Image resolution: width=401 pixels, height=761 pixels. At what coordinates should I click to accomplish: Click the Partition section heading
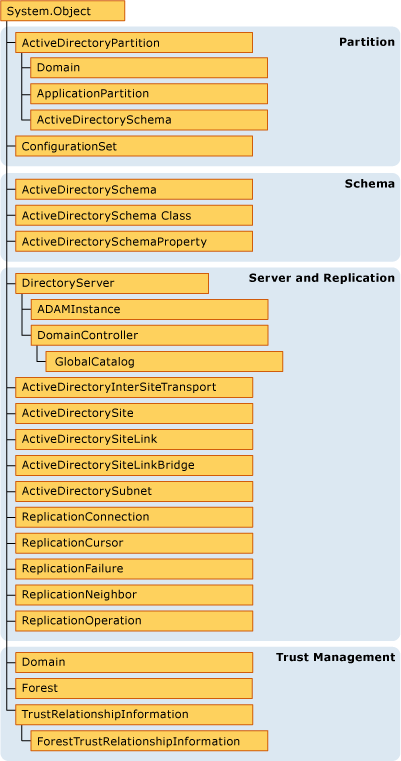click(x=367, y=42)
